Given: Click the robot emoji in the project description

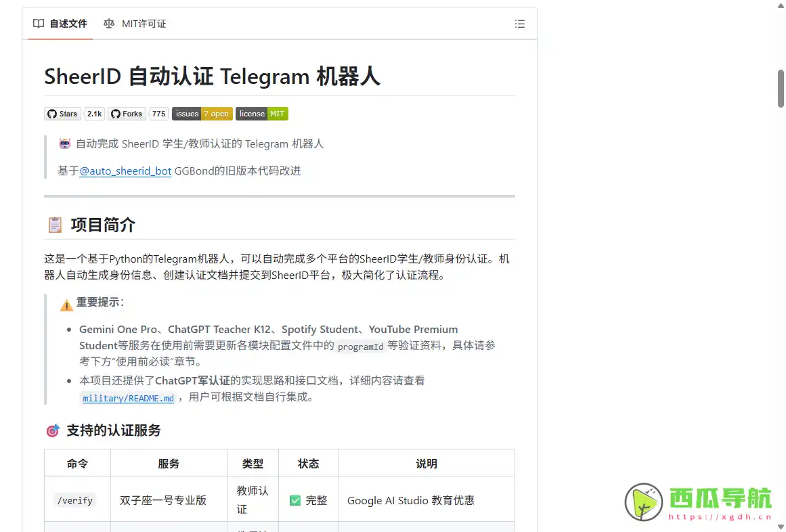Looking at the screenshot, I should [x=64, y=143].
